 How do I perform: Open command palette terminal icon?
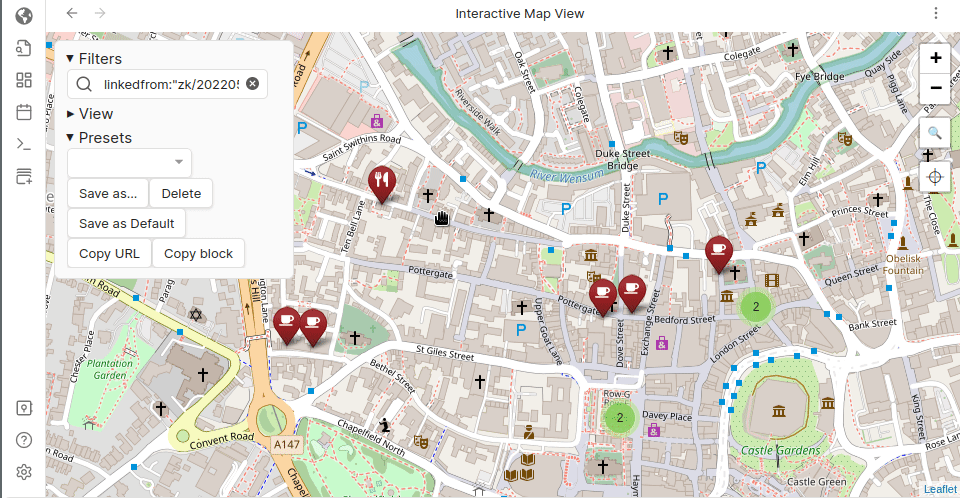tap(24, 144)
